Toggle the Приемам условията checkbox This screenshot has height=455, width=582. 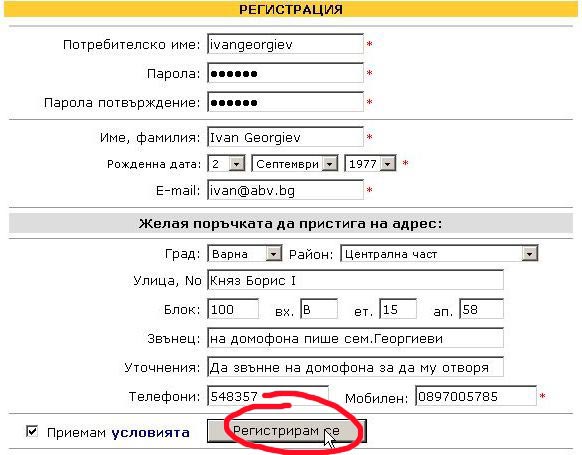click(32, 432)
